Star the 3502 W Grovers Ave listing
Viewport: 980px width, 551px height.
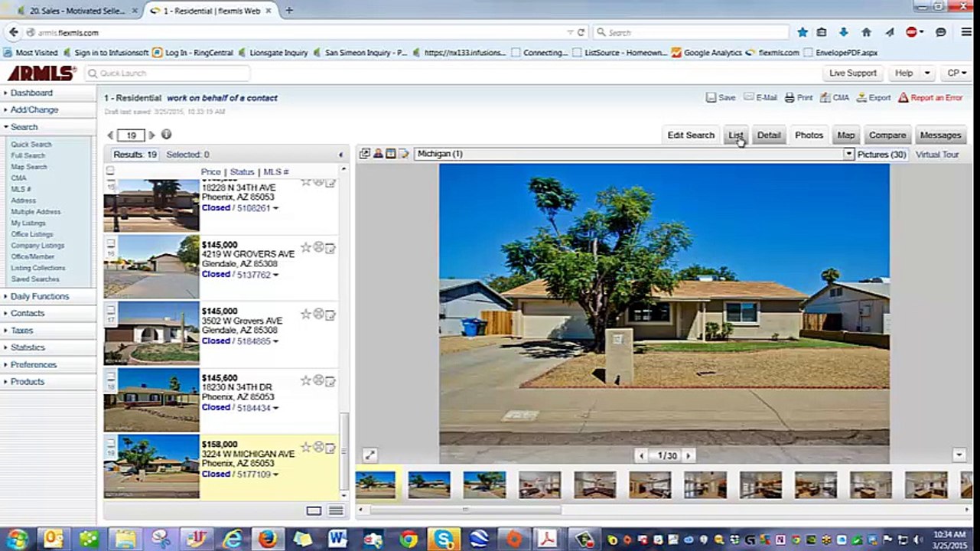point(305,314)
